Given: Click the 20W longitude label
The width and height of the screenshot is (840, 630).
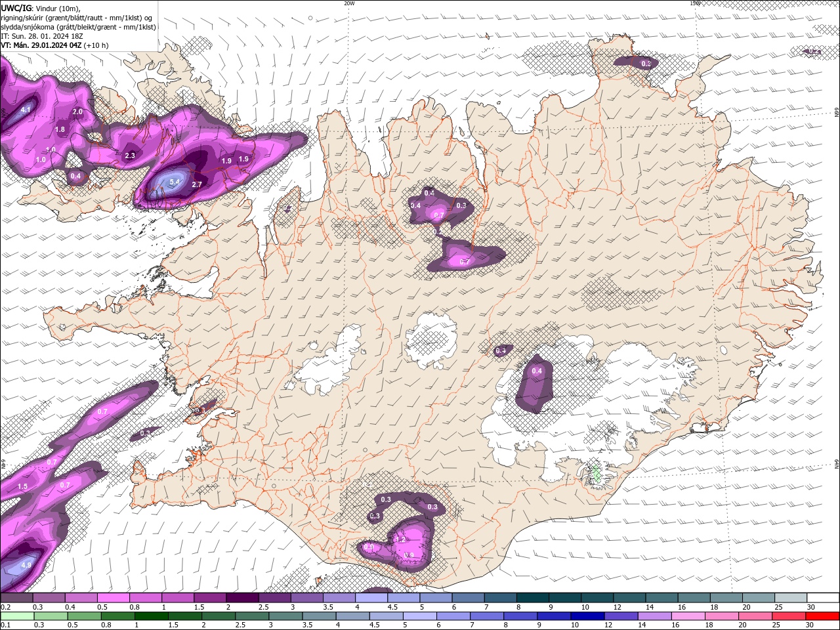Looking at the screenshot, I should [349, 3].
